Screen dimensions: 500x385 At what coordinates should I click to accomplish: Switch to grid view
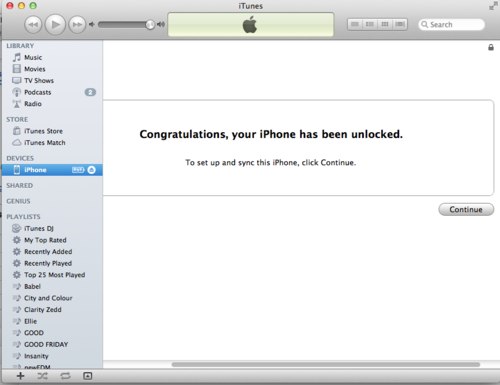click(x=385, y=24)
